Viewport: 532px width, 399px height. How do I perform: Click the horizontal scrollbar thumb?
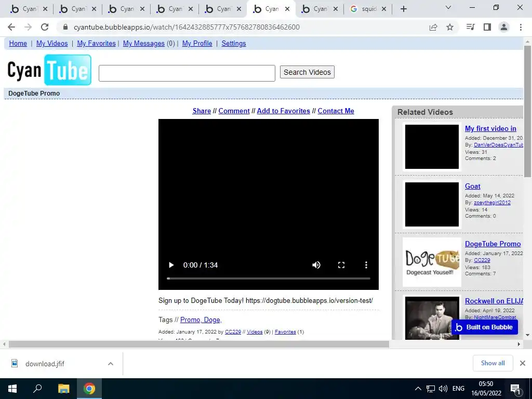199,344
